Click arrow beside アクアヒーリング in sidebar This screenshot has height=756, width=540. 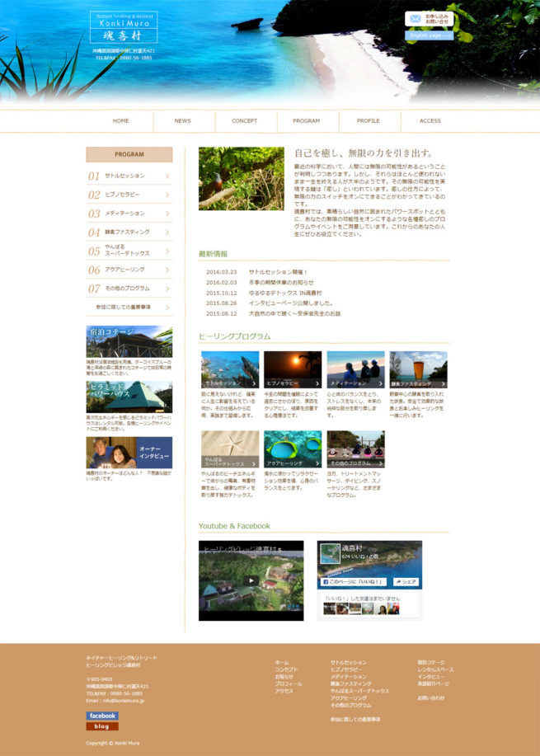click(167, 270)
